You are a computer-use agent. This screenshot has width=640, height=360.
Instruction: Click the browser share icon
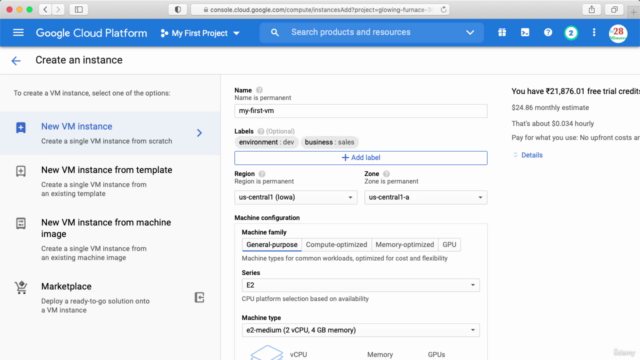pos(592,9)
